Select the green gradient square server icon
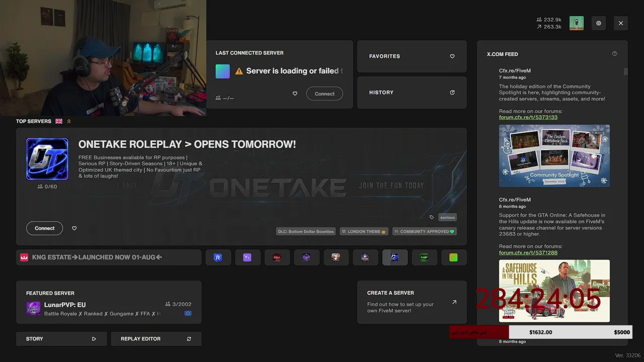The image size is (644, 362). pyautogui.click(x=454, y=257)
